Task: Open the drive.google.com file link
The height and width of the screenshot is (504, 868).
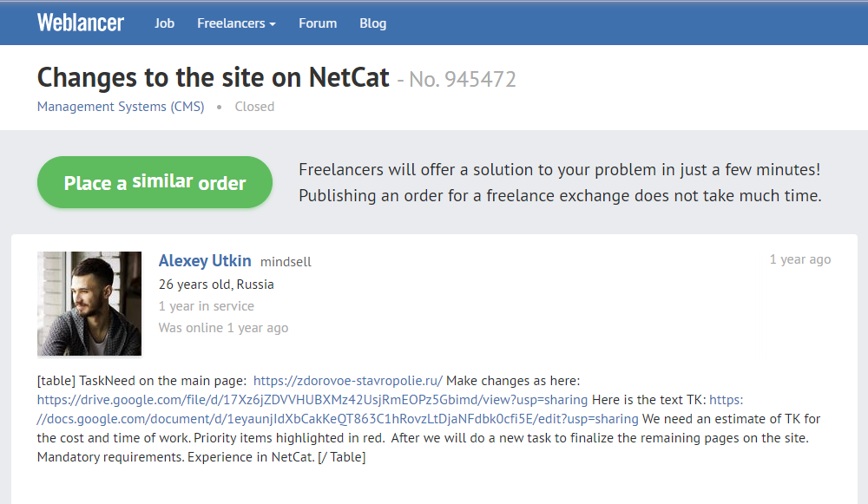Action: pyautogui.click(x=312, y=400)
